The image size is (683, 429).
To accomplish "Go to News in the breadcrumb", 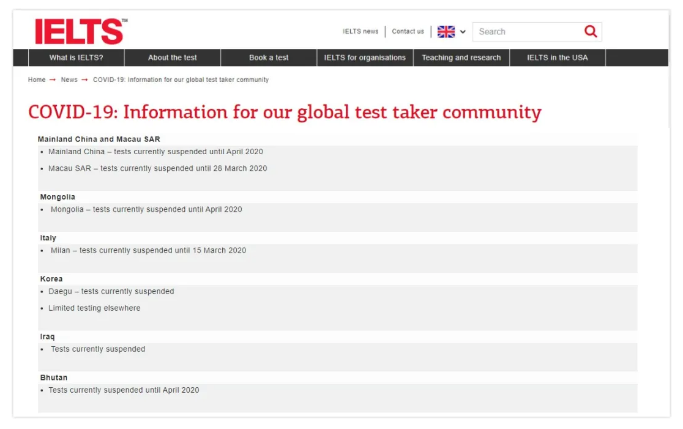I will 69,80.
